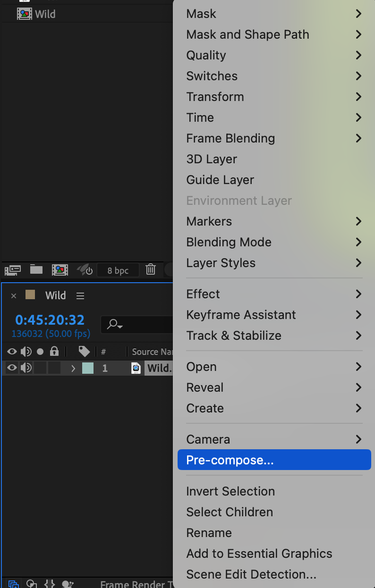This screenshot has width=375, height=588.
Task: Open project settings via rocket icon
Action: (x=85, y=270)
